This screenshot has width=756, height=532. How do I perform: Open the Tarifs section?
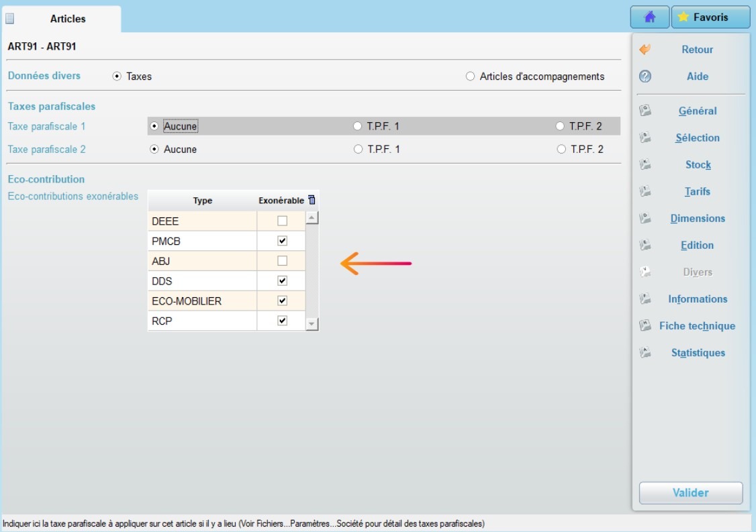pyautogui.click(x=697, y=192)
